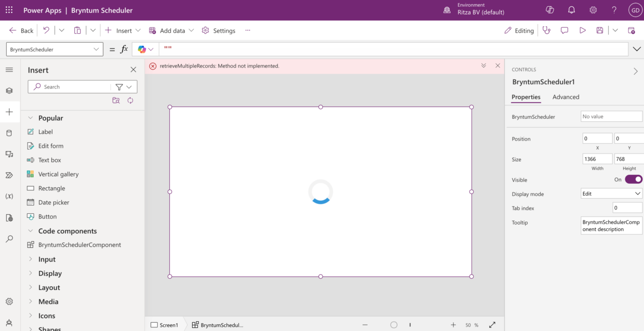
Task: Open the Comments icon
Action: point(565,31)
